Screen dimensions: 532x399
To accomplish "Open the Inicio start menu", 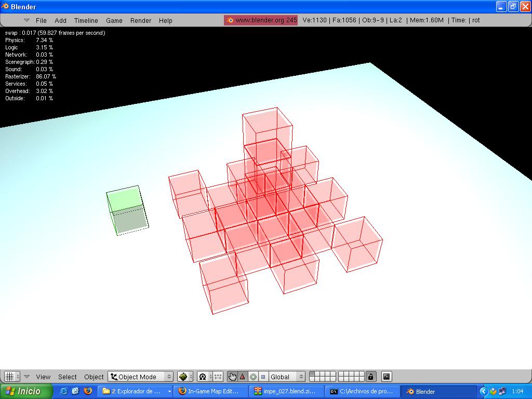I will click(26, 391).
